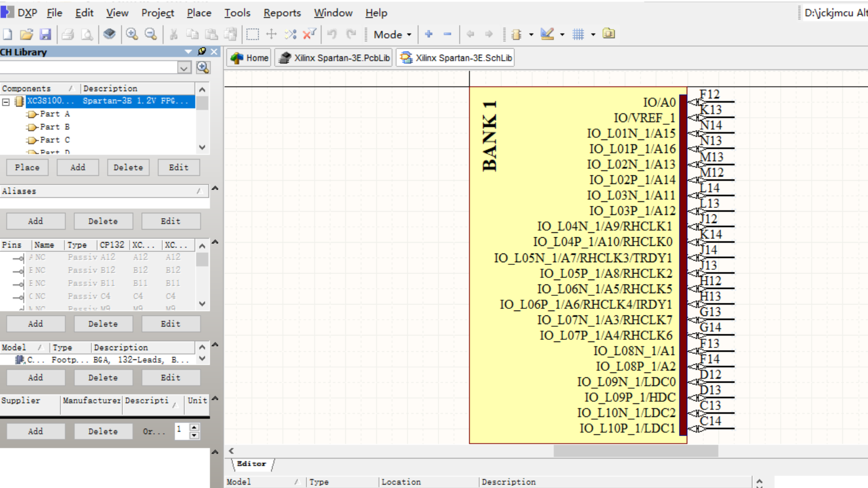868x488 pixels.
Task: Click the search magnifier beside filter box
Action: pyautogui.click(x=203, y=67)
